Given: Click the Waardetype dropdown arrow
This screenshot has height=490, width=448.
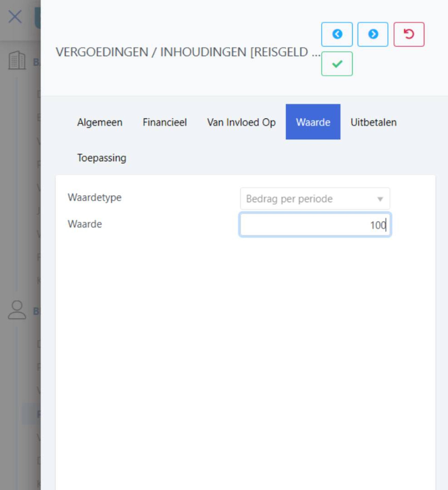Looking at the screenshot, I should 380,199.
